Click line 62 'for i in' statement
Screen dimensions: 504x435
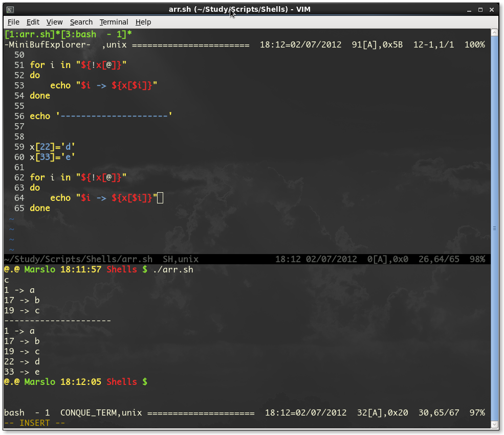78,177
